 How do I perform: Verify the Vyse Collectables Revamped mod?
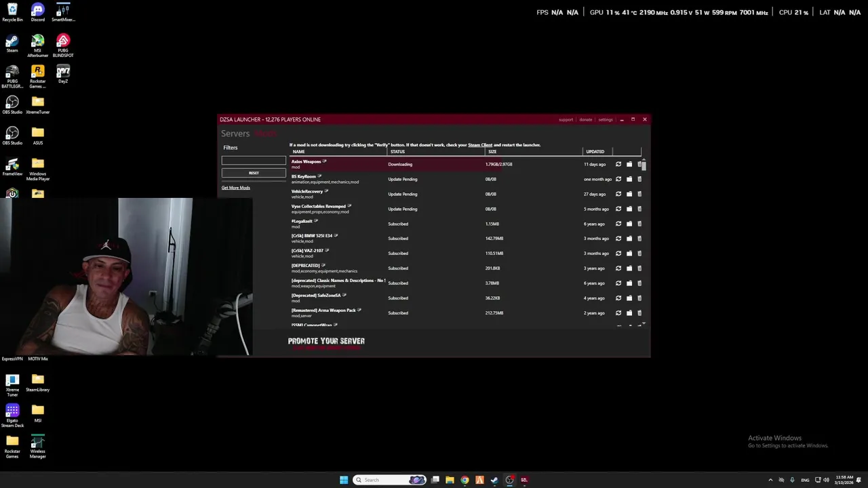[618, 209]
